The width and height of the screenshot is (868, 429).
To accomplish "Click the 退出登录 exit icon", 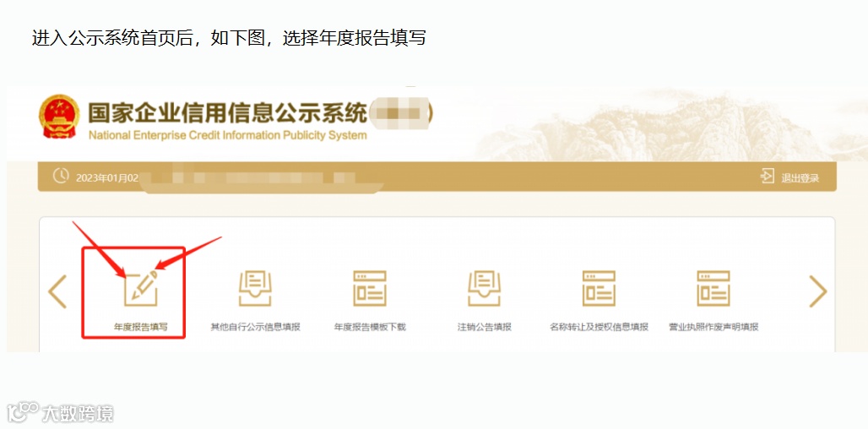I will tap(768, 176).
